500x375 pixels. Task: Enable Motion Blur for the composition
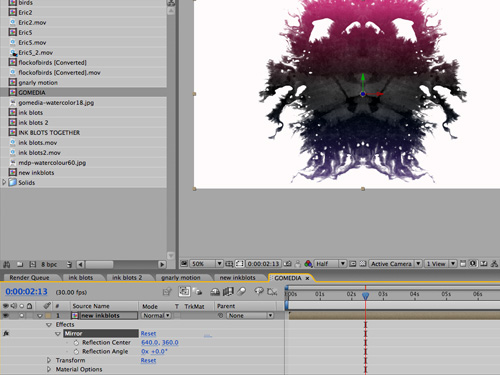click(242, 292)
